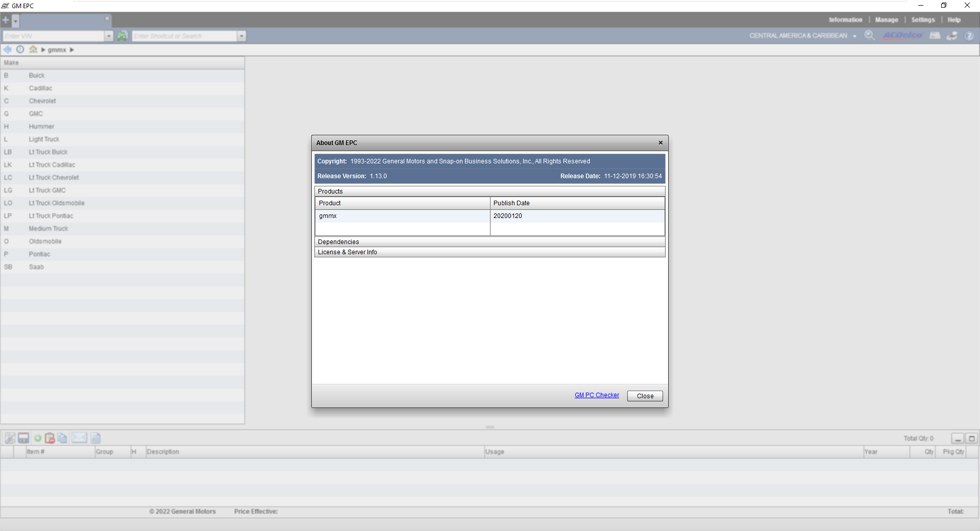The height and width of the screenshot is (531, 980).
Task: Select Lt Truck Chevrolet make
Action: click(x=122, y=178)
